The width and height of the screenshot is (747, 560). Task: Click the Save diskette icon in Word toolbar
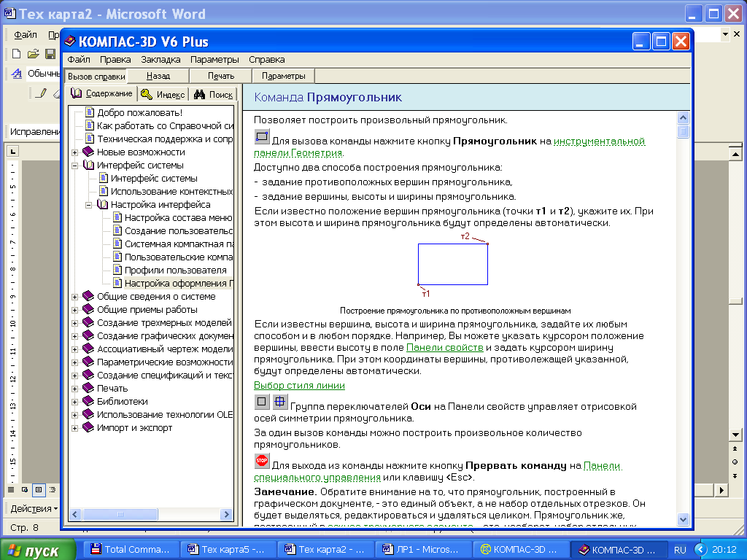point(50,54)
